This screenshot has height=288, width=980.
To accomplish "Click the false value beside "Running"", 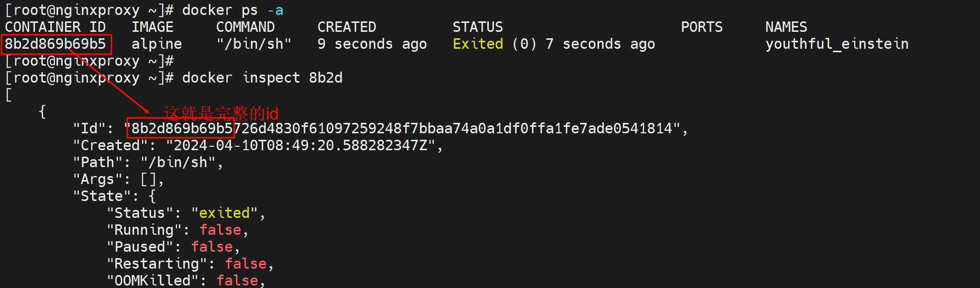I will click(x=220, y=230).
